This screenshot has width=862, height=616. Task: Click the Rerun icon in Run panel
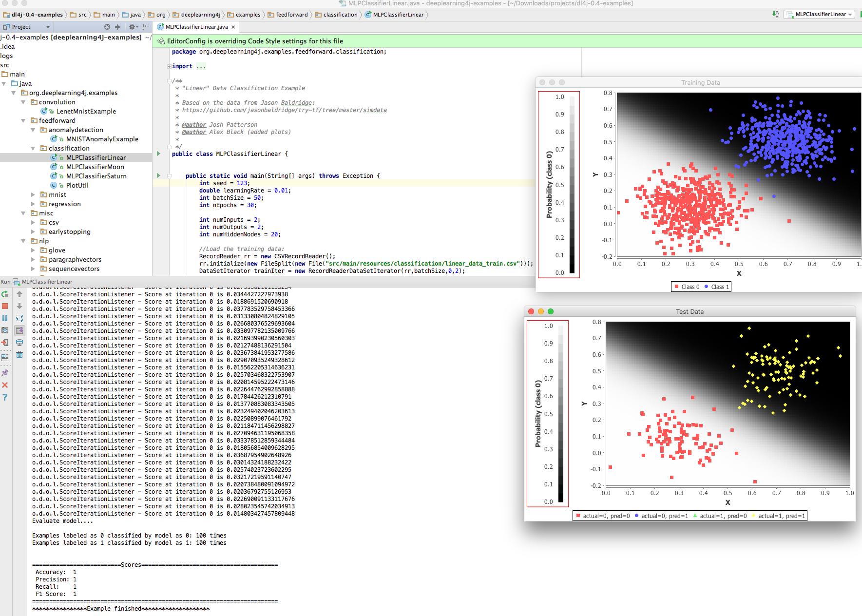point(5,294)
